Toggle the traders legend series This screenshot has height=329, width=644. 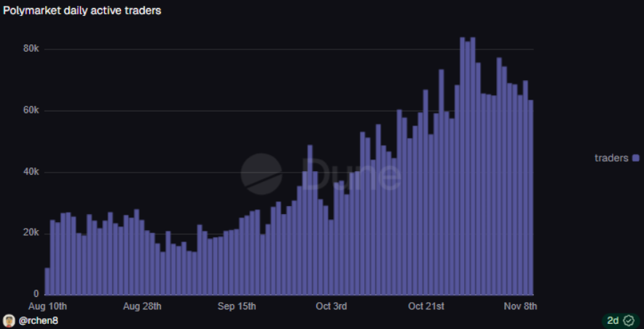coord(617,158)
